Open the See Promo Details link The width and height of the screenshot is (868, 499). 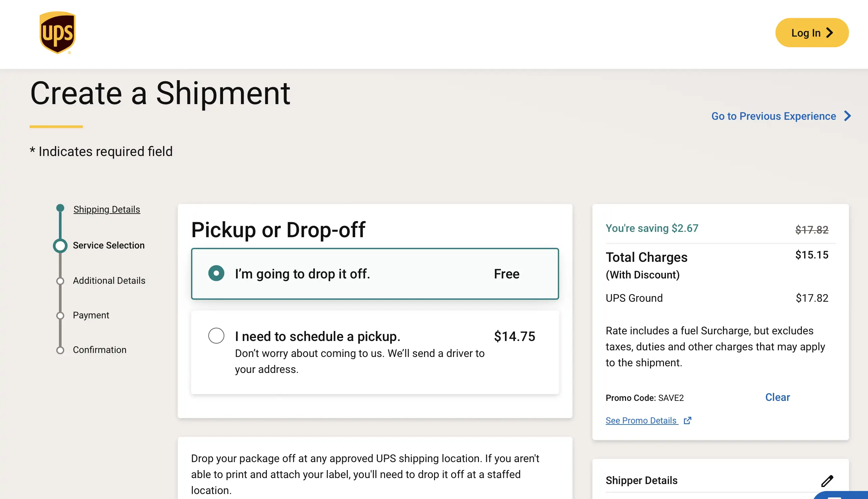tap(641, 420)
